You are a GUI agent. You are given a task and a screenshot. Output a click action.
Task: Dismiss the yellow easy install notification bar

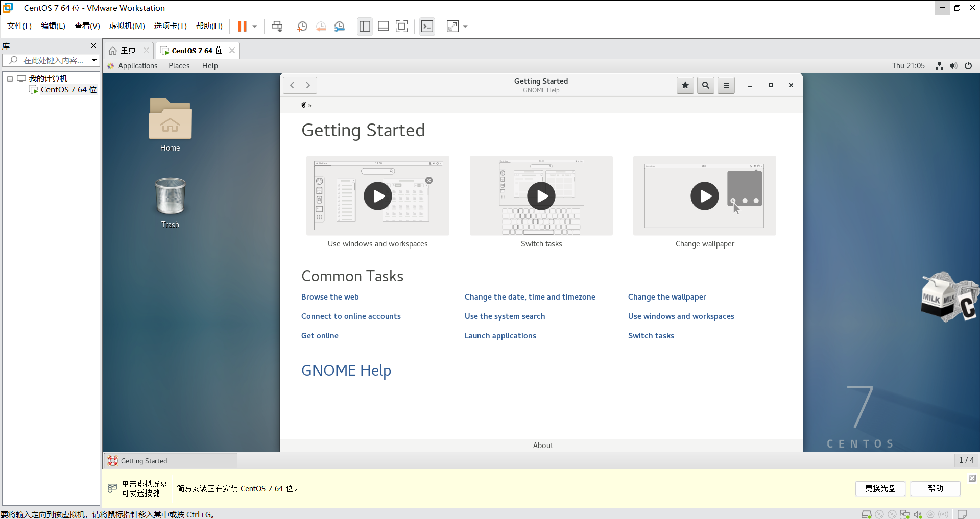972,478
